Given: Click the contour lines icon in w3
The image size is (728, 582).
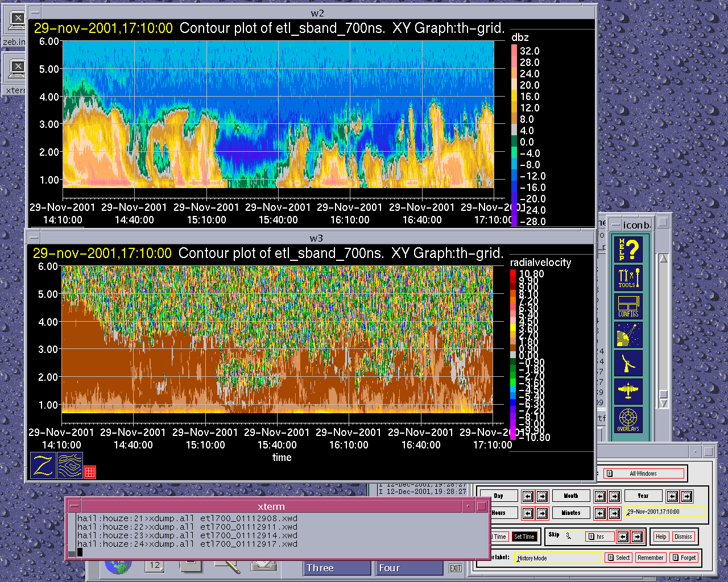Looking at the screenshot, I should pyautogui.click(x=70, y=465).
